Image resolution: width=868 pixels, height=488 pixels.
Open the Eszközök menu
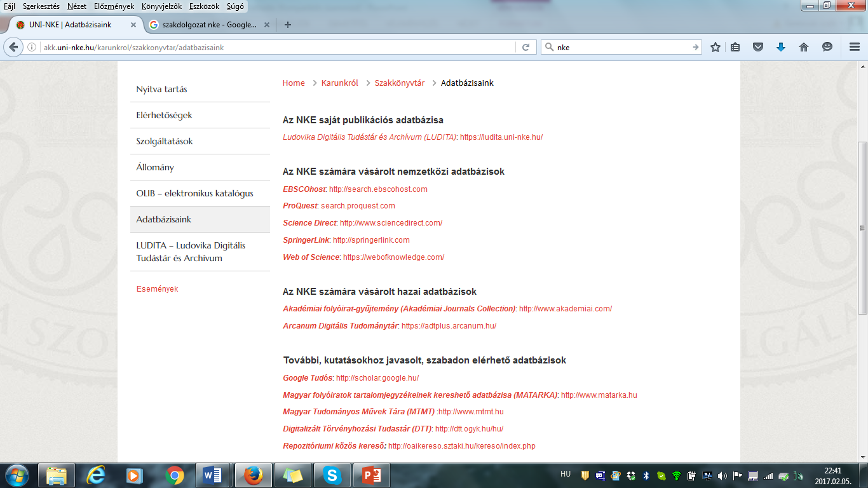[204, 6]
